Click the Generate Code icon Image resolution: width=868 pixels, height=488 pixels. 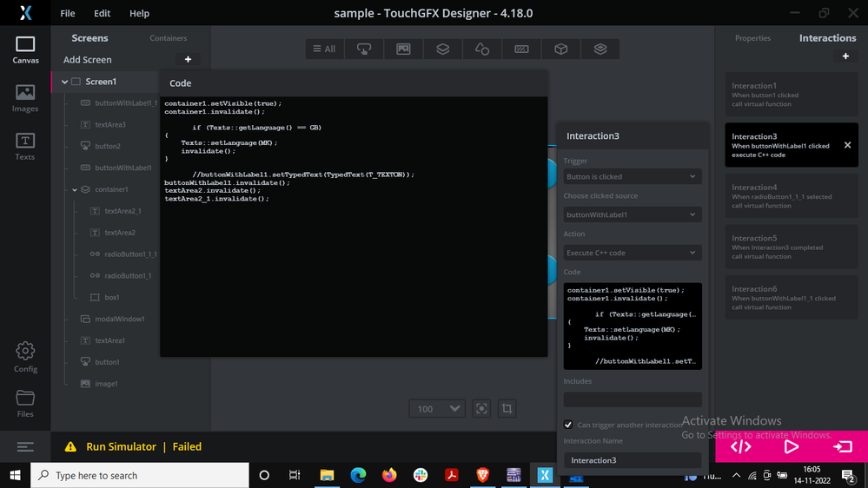coord(740,446)
